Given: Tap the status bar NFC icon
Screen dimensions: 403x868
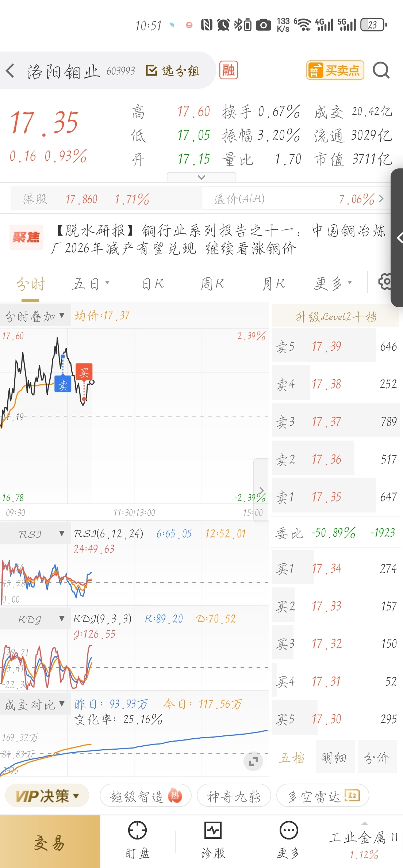Looking at the screenshot, I should click(x=207, y=25).
